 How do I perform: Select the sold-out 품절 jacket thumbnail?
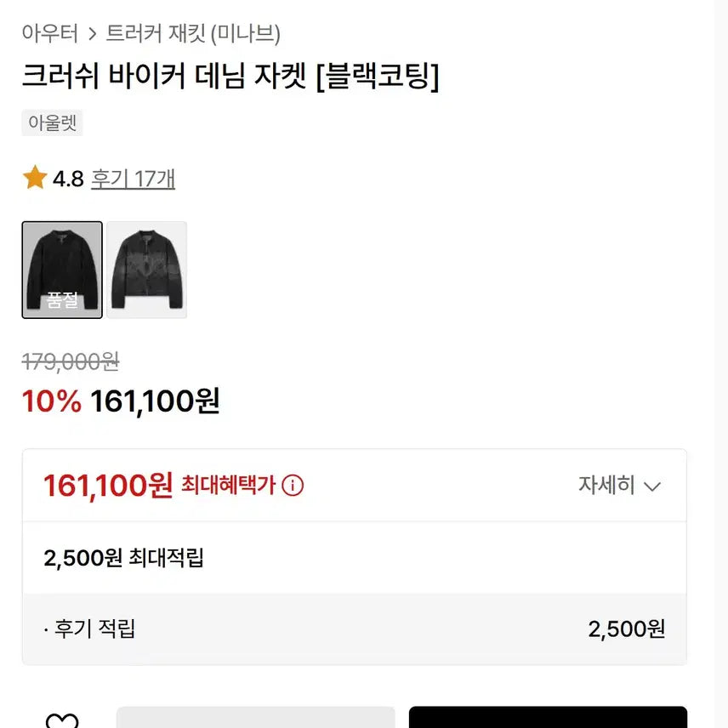click(62, 270)
